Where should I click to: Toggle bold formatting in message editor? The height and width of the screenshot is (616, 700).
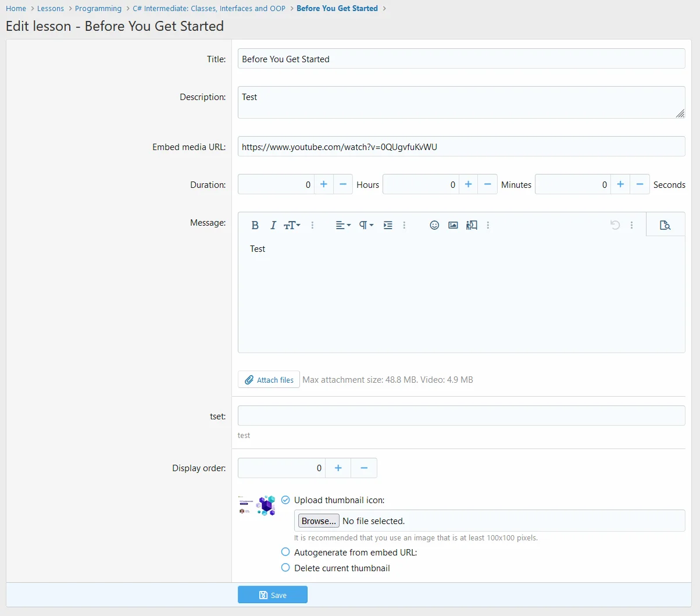255,225
